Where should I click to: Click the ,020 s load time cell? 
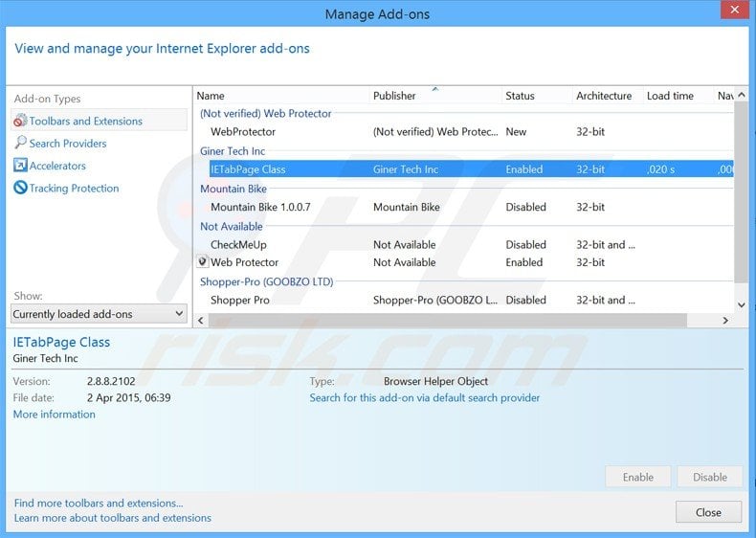(661, 169)
